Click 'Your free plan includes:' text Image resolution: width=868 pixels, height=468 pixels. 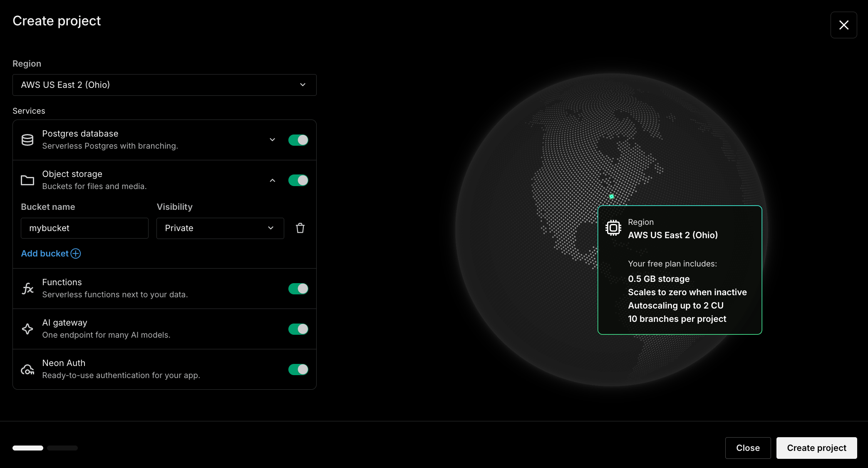point(672,264)
